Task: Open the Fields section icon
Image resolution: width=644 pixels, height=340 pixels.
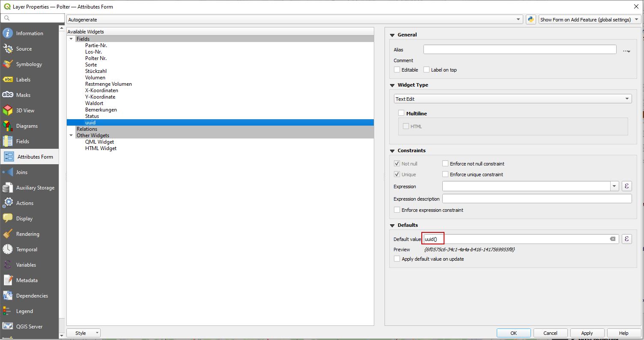Action: pyautogui.click(x=8, y=141)
